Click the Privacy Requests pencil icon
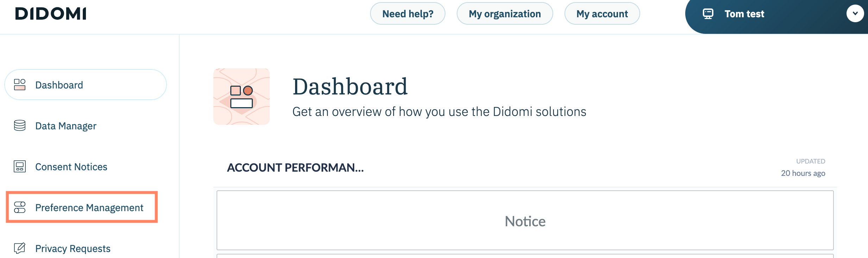Screen dimensions: 868x258 pyautogui.click(x=20, y=248)
